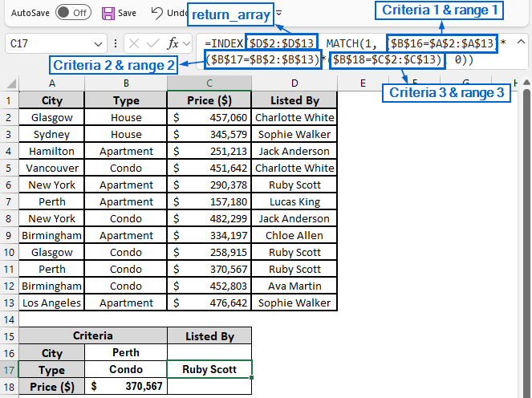The width and height of the screenshot is (532, 398).
Task: Select cell C17 containing Ruby Scott
Action: (209, 370)
